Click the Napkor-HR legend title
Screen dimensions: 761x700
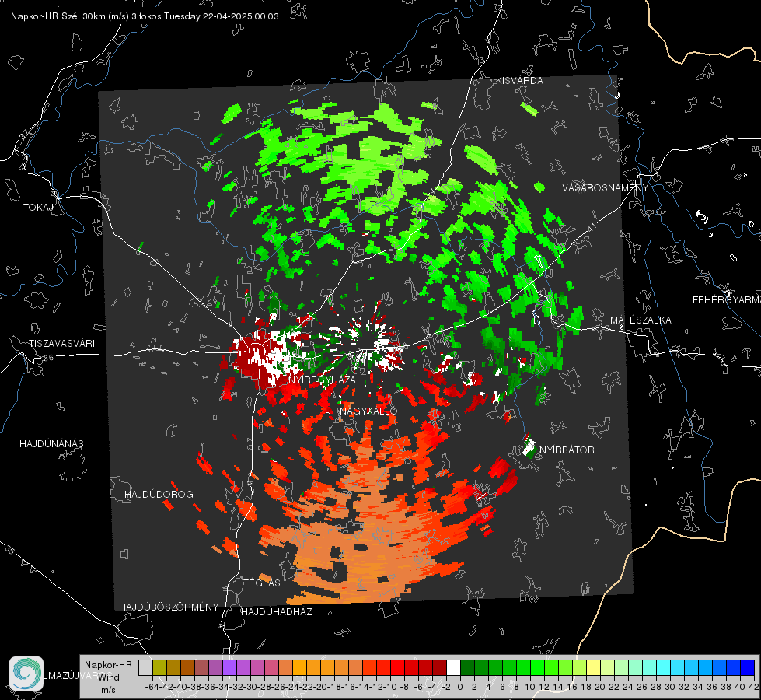pos(108,665)
